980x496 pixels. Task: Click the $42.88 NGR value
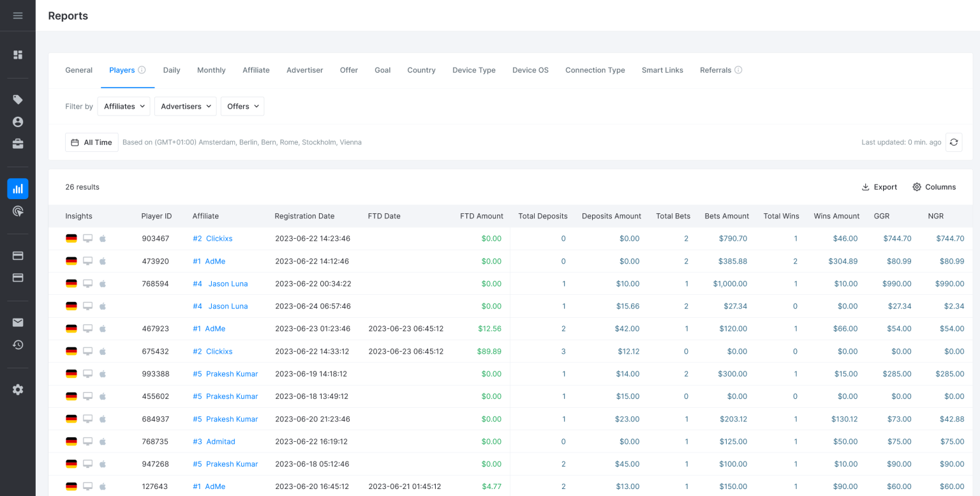[952, 419]
